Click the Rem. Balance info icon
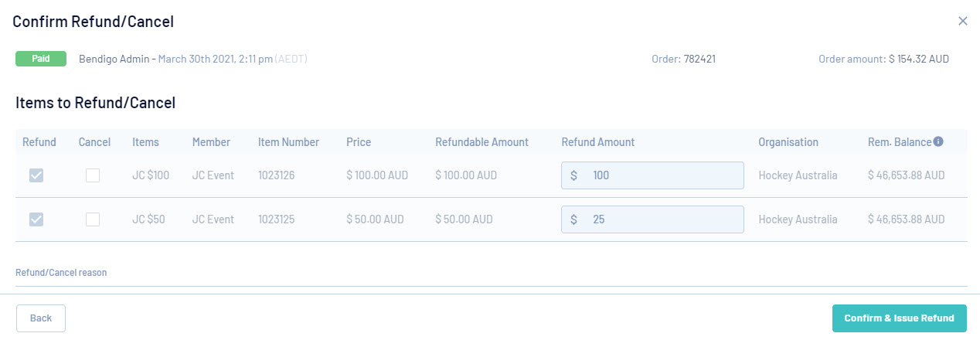 tap(938, 141)
